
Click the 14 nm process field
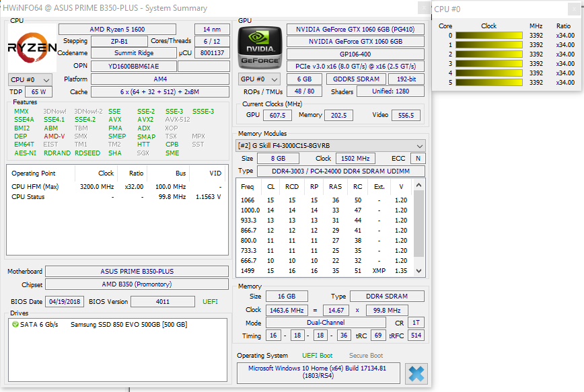pyautogui.click(x=212, y=30)
